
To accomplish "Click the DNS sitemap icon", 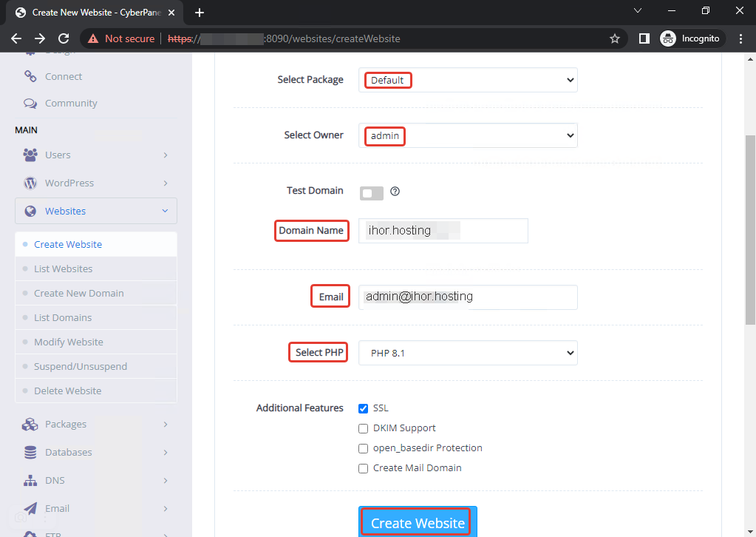I will point(30,480).
